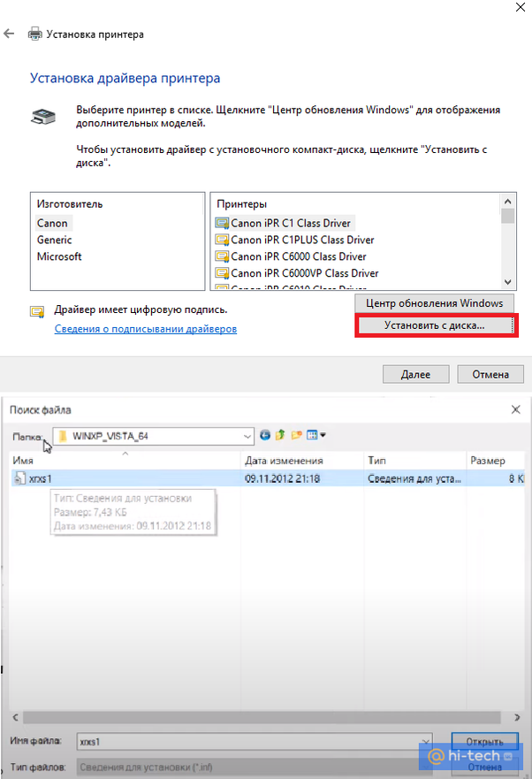Viewport: 532px width, 779px height.
Task: Open the Имя файла combo box arrow
Action: point(426,741)
